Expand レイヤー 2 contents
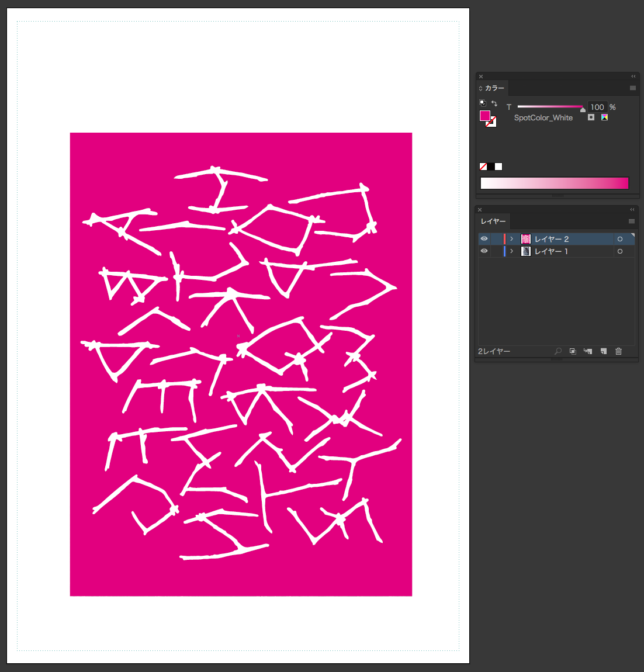This screenshot has width=644, height=672. [x=511, y=239]
